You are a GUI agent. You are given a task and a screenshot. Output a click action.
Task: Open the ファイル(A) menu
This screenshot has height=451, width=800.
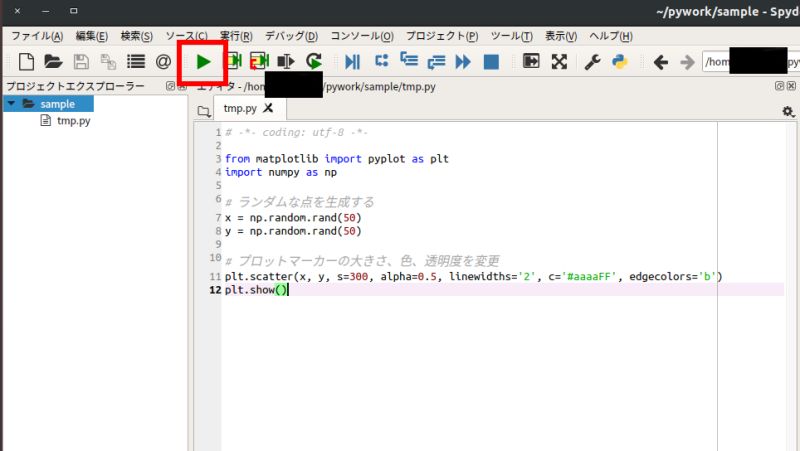(x=37, y=36)
